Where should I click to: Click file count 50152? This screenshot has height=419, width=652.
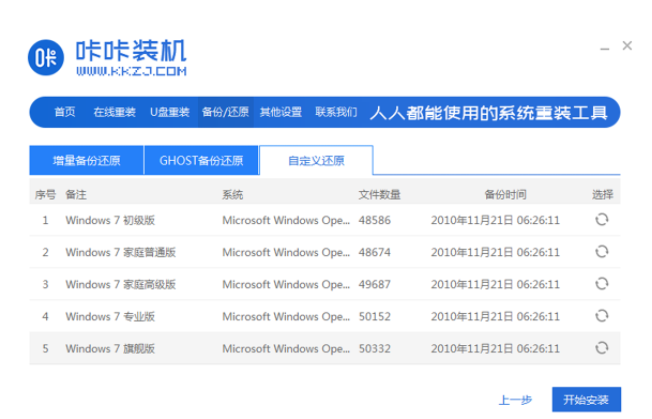(375, 316)
